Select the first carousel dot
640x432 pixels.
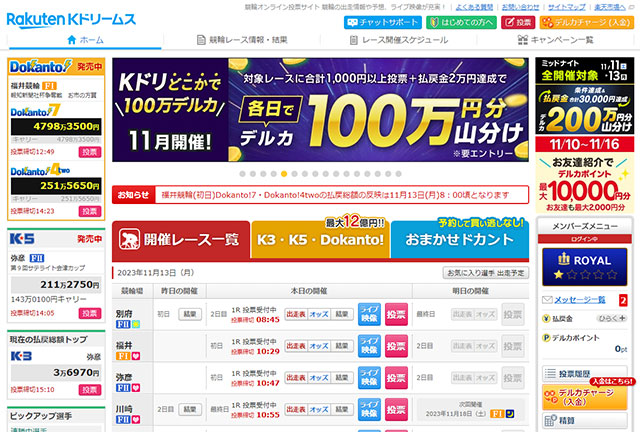pos(242,174)
